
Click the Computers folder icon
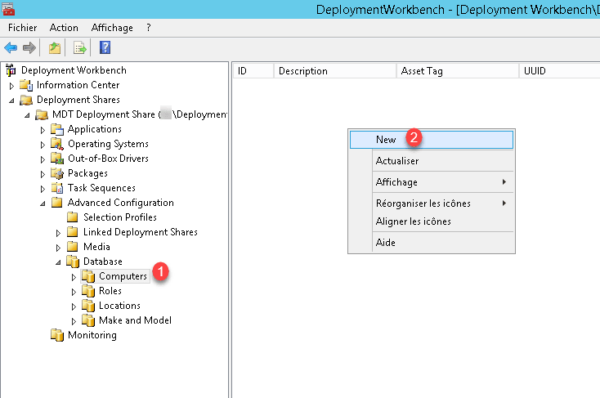(x=88, y=276)
